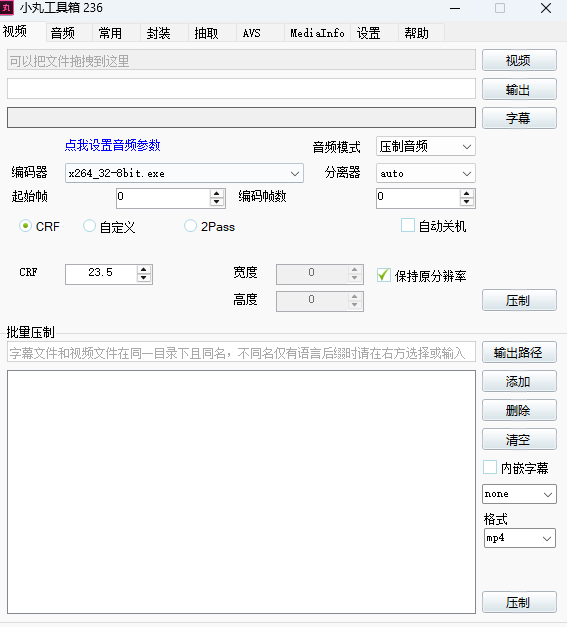Viewport: 567px width, 627px height.
Task: Expand the mp4 格式 dropdown
Action: tap(519, 538)
